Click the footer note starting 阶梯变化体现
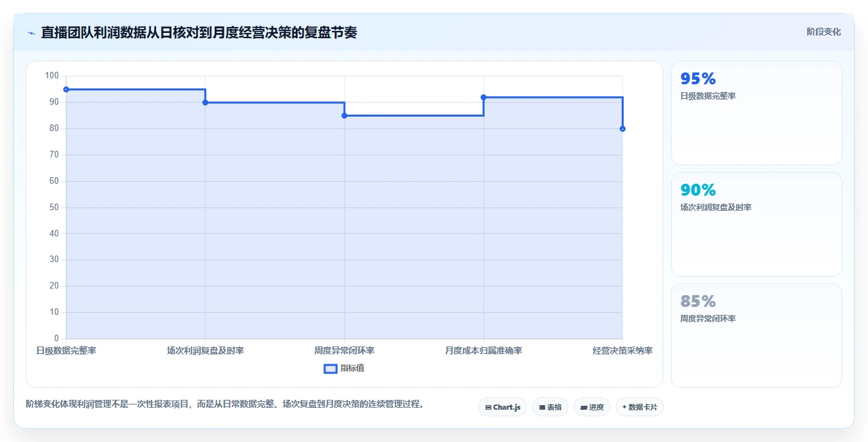 [225, 404]
